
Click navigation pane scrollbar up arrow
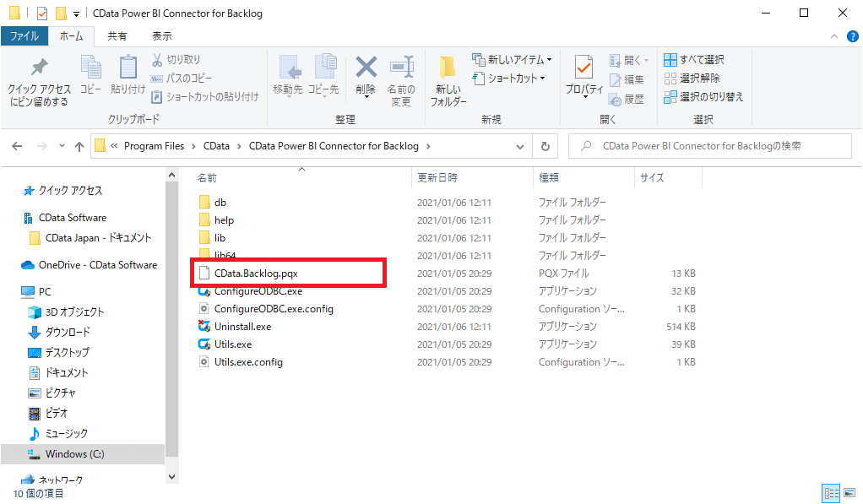[x=171, y=175]
